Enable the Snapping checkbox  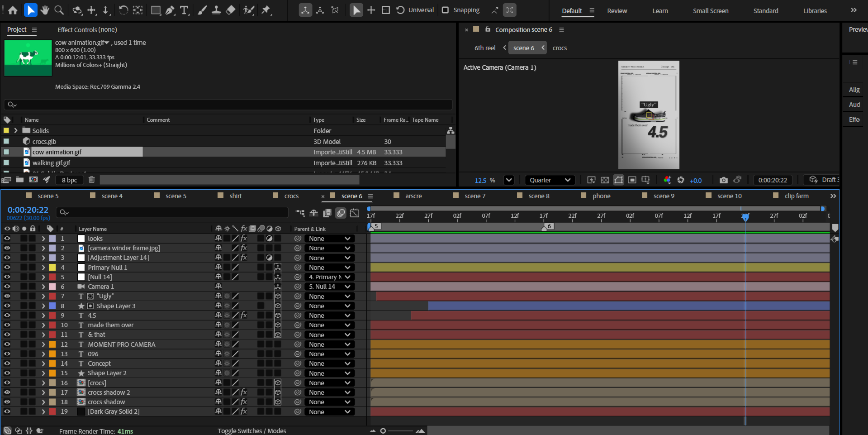(445, 10)
